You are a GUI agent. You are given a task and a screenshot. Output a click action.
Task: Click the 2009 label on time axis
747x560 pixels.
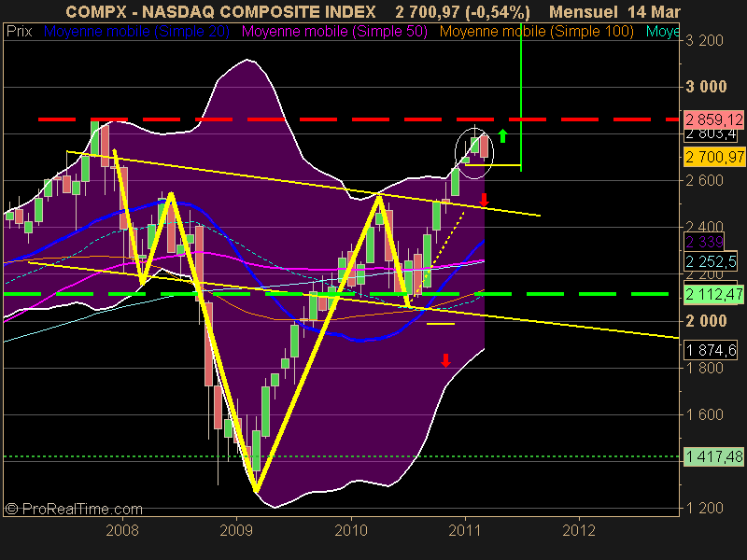click(x=236, y=530)
